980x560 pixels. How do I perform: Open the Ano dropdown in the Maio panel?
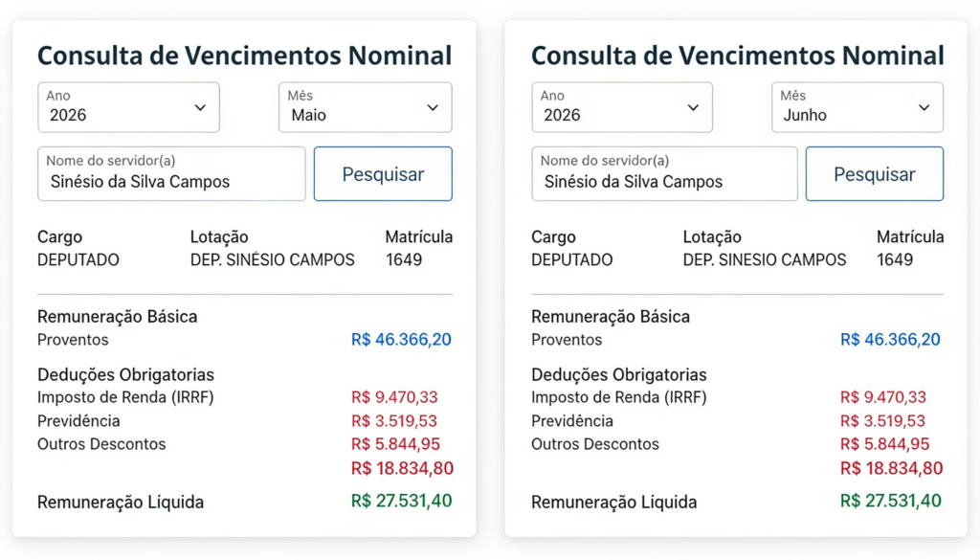tap(129, 107)
